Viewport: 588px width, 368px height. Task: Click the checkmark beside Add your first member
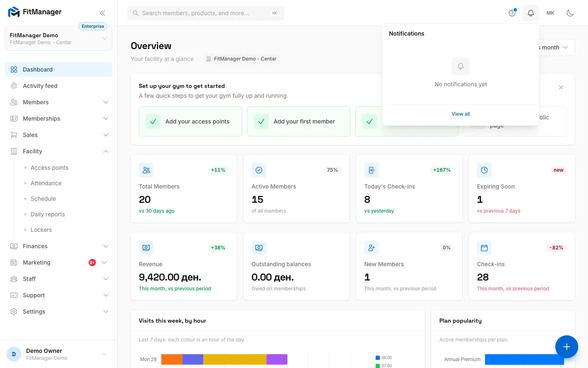click(x=261, y=121)
